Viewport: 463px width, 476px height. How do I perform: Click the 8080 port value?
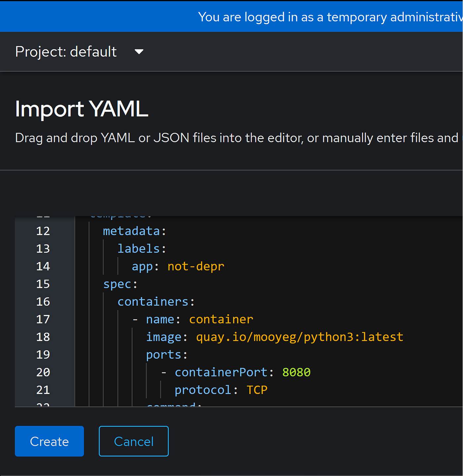(x=296, y=372)
